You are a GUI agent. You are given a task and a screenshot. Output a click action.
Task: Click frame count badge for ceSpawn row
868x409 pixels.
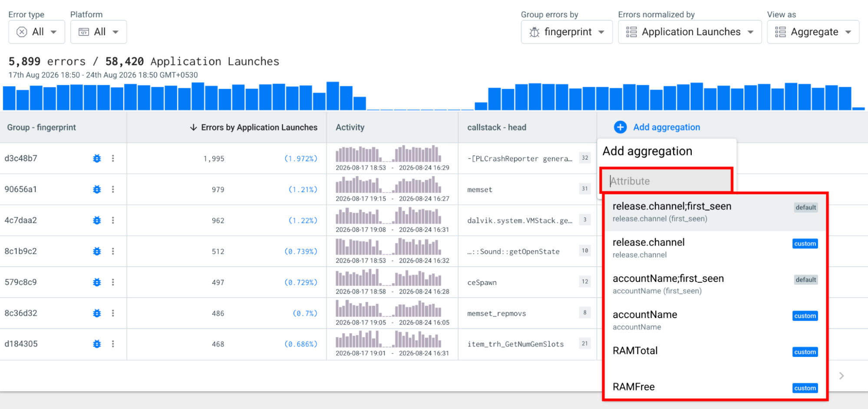(x=585, y=281)
